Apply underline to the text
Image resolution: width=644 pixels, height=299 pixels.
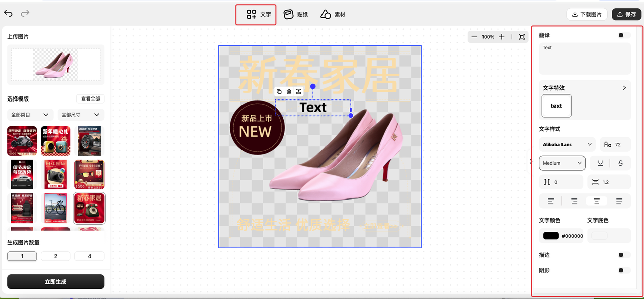coord(600,163)
